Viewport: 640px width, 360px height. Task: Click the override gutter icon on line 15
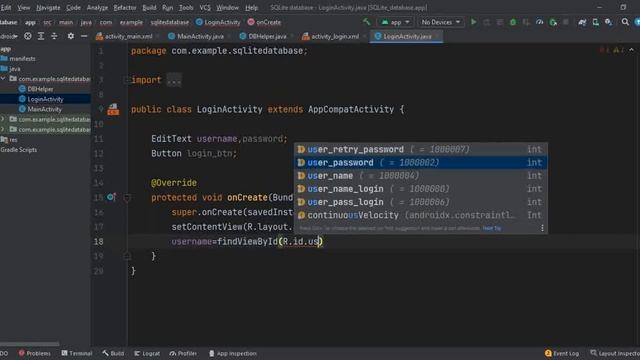pyautogui.click(x=111, y=198)
